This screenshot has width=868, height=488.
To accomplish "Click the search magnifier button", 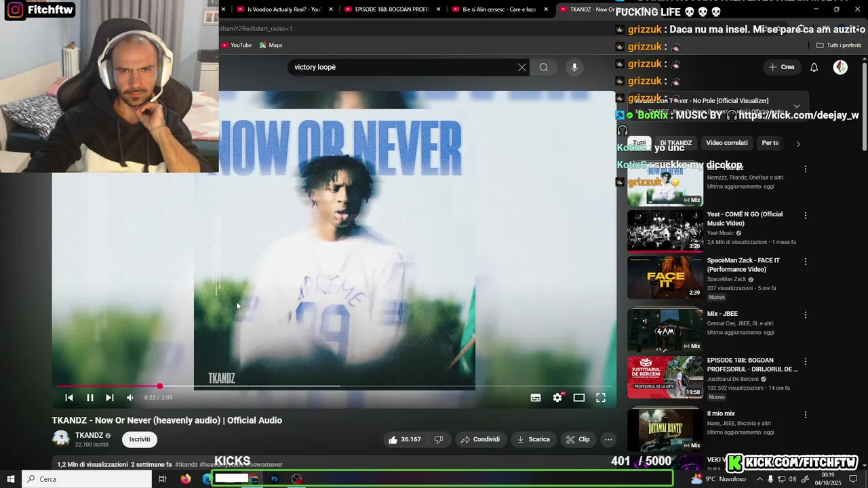I will [544, 67].
